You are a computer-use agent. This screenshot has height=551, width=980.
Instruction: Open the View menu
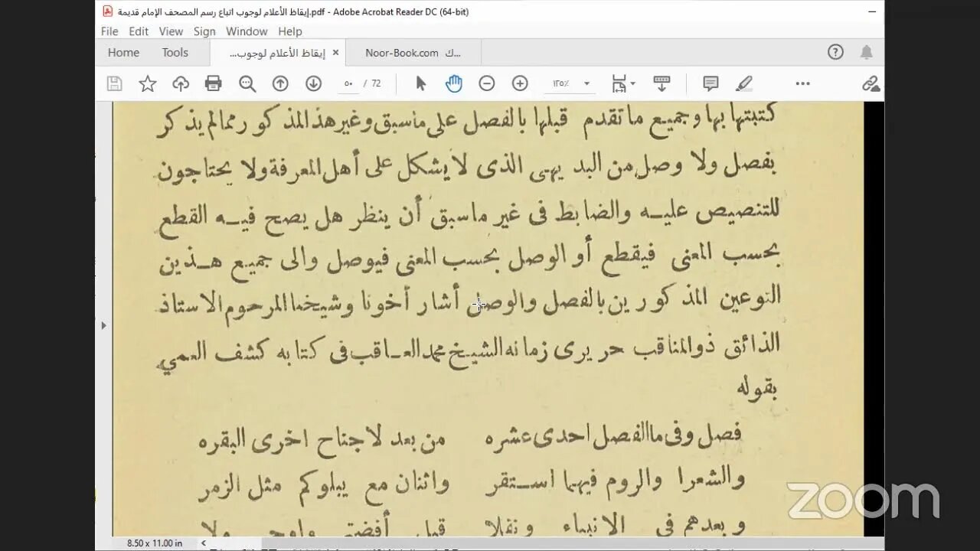pos(171,31)
